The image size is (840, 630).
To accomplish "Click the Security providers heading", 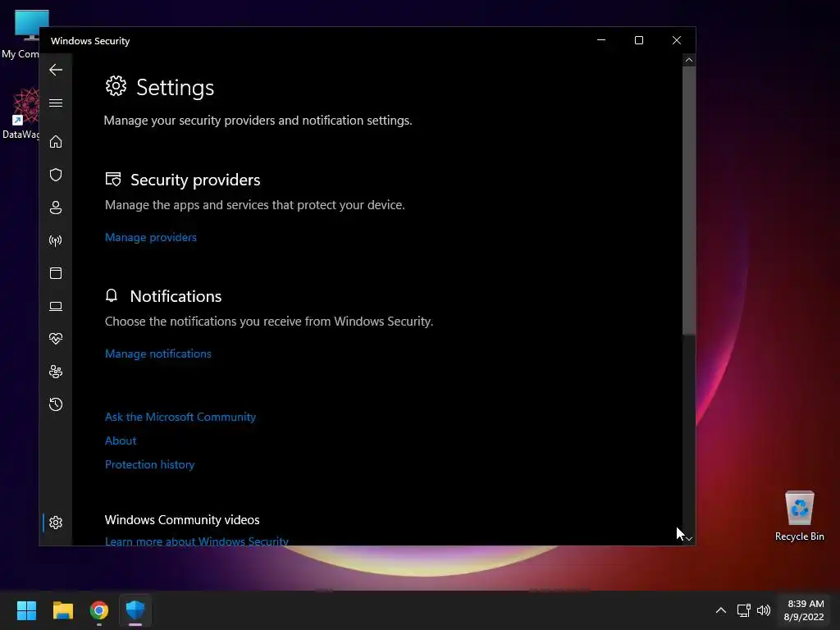I will (x=195, y=180).
